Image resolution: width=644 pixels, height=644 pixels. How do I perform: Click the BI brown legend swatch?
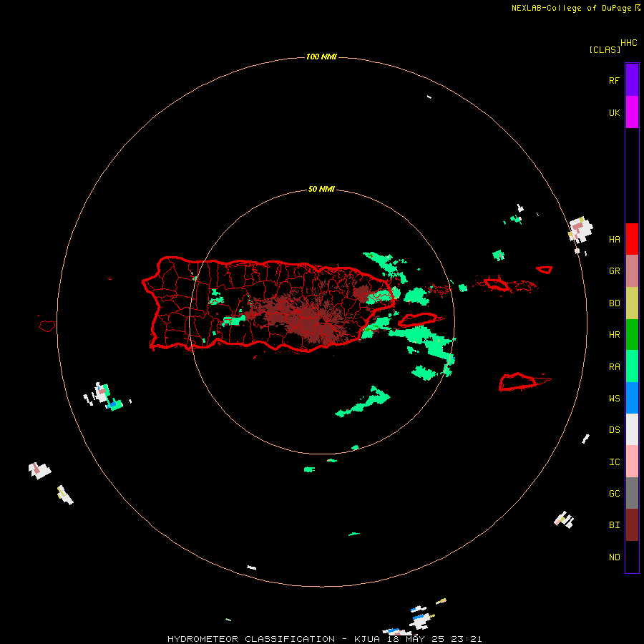click(x=632, y=525)
